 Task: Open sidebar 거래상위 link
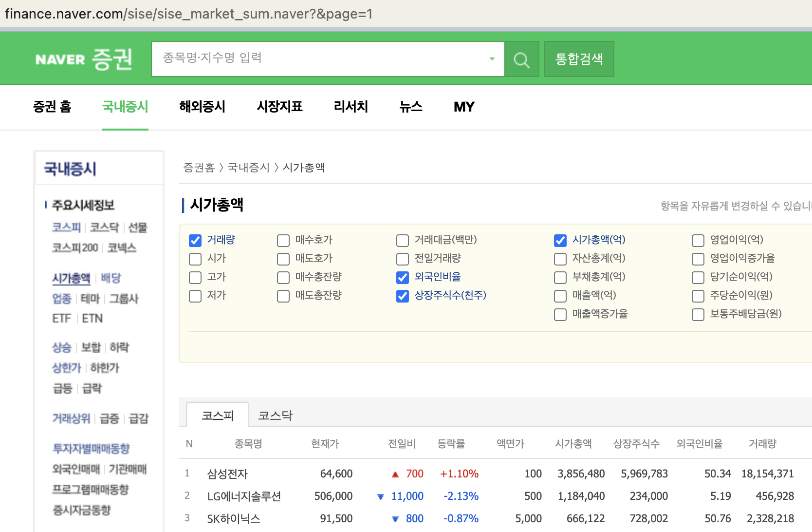pos(71,418)
